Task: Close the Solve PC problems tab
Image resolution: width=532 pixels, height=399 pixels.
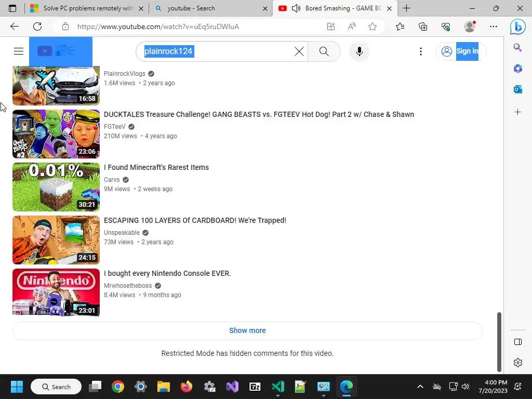Action: point(141,8)
